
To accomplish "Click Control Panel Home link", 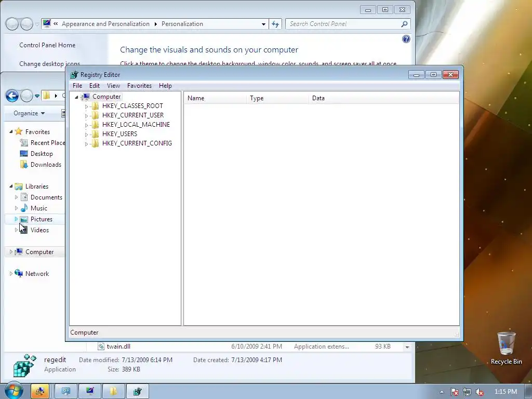I will [47, 45].
